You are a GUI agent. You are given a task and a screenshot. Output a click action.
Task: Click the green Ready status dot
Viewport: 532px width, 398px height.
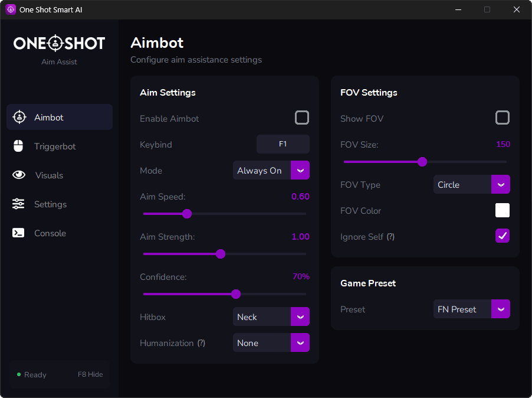[x=19, y=374]
